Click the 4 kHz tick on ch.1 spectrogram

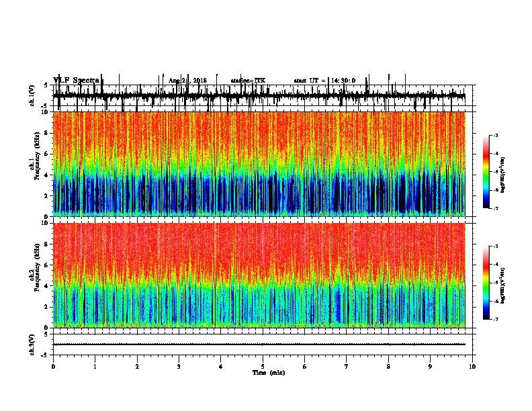[x=46, y=175]
